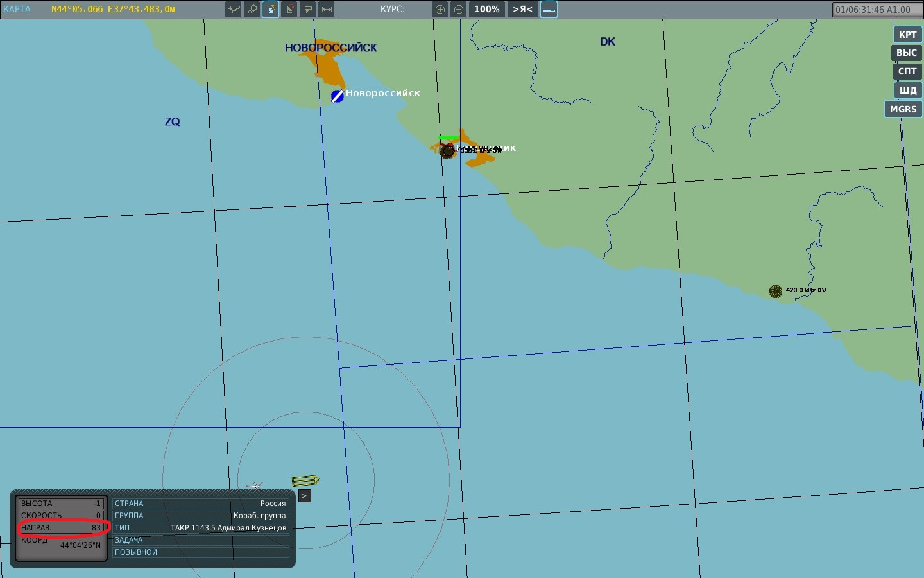Click ТИП row ТАКР 1143.5 Адмирал Кузнецов
This screenshot has height=578, width=924.
click(x=201, y=528)
